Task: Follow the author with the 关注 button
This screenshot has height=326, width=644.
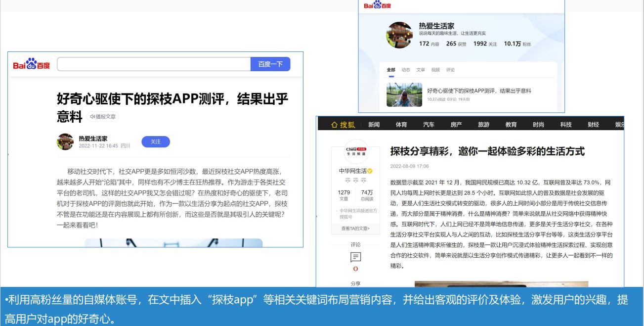Action: [x=155, y=141]
